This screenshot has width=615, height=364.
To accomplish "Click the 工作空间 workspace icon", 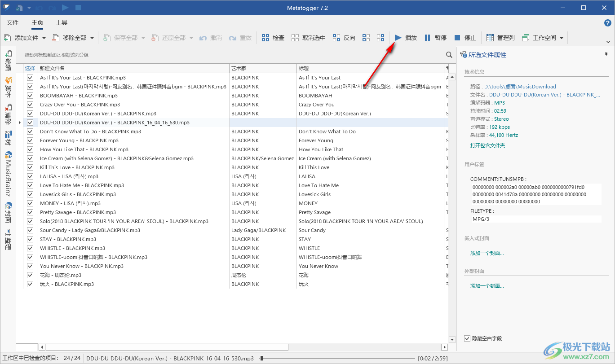I will pyautogui.click(x=526, y=38).
